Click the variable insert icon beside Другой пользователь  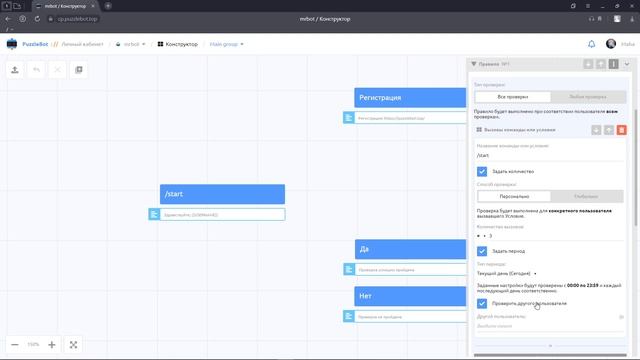621,317
